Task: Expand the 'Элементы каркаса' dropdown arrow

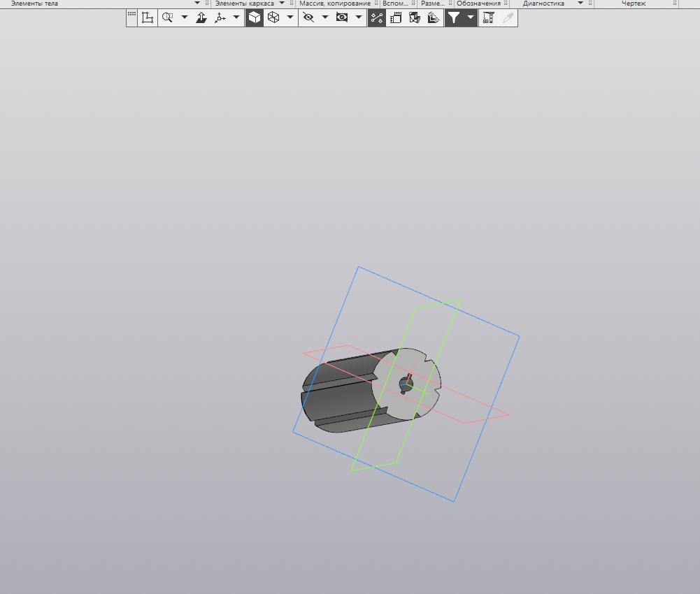Action: pos(282,3)
